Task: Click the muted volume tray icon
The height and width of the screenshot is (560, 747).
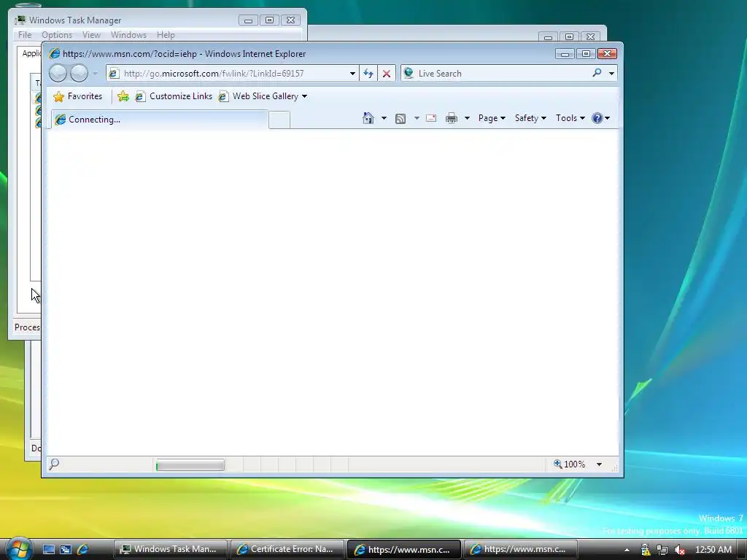Action: click(680, 550)
